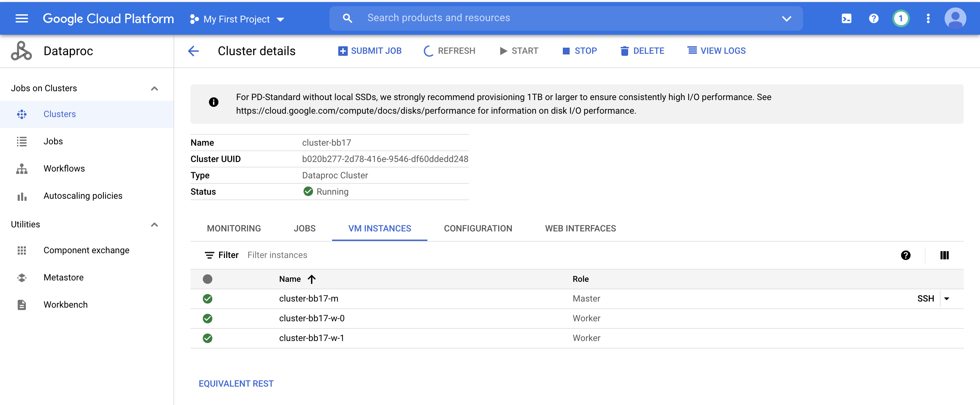Open column display options icon
This screenshot has height=405, width=980.
(944, 255)
